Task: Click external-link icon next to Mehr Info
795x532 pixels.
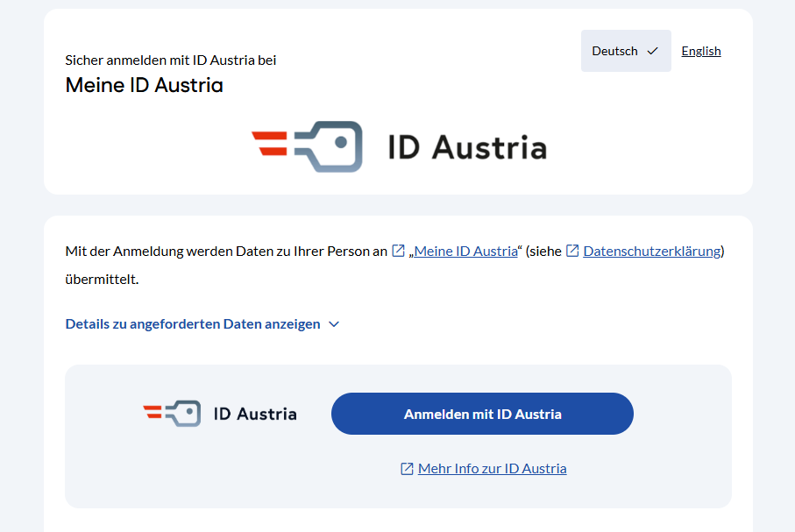Action: [407, 469]
